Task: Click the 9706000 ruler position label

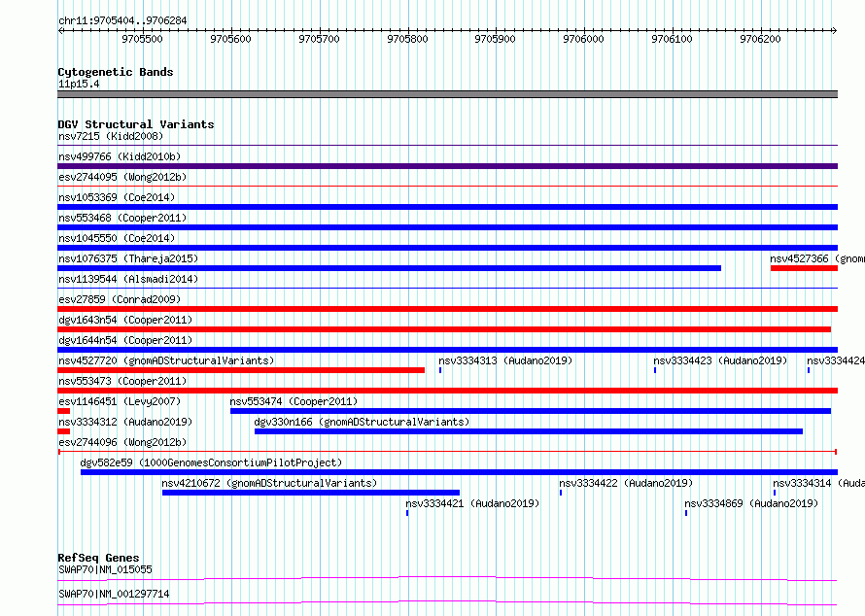Action: [583, 39]
